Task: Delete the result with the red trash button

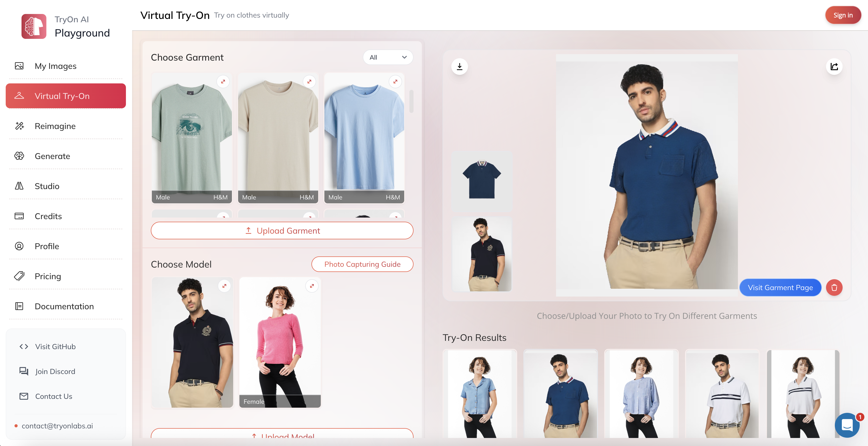Action: (x=834, y=288)
